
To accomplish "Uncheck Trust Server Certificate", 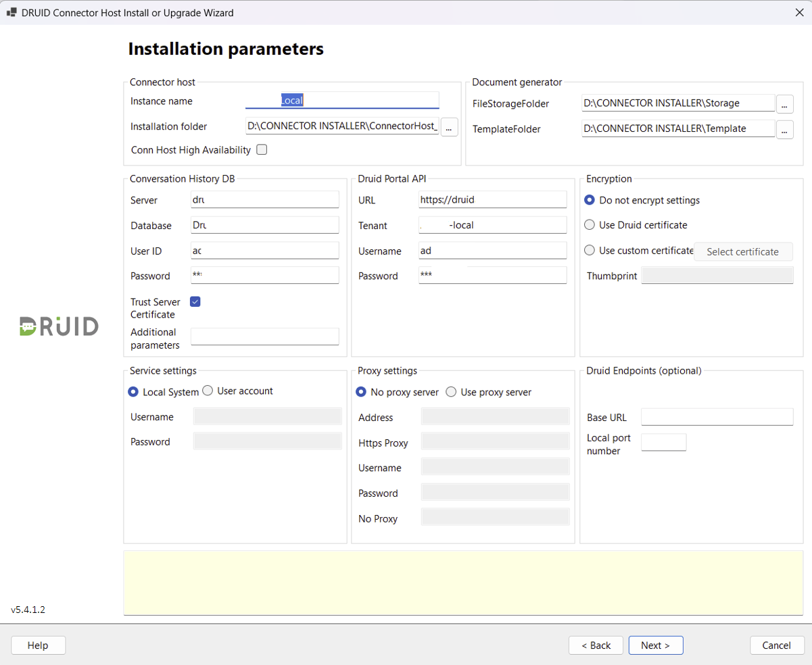I will (195, 302).
